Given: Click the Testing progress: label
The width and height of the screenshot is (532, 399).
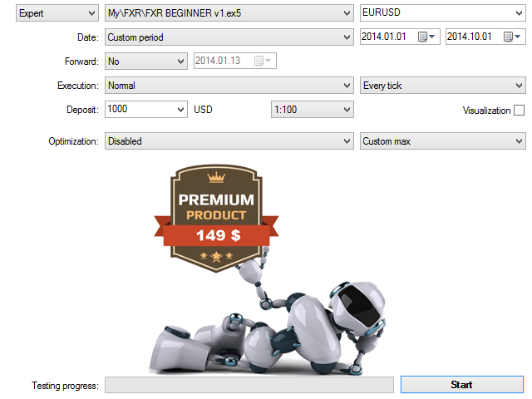Looking at the screenshot, I should tap(65, 386).
